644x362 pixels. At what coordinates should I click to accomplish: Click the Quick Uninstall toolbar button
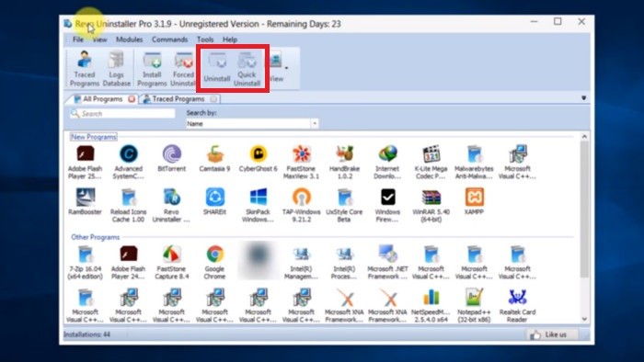coord(247,69)
